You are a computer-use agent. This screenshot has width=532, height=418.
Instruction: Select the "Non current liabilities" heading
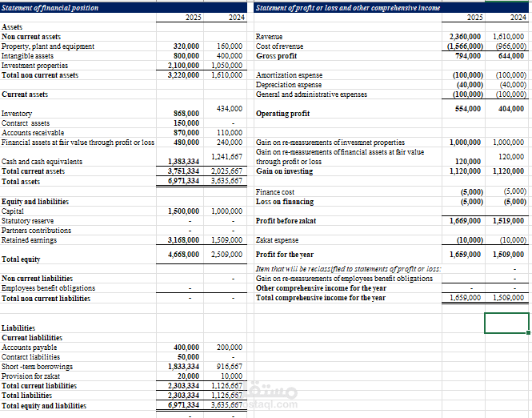coord(37,279)
